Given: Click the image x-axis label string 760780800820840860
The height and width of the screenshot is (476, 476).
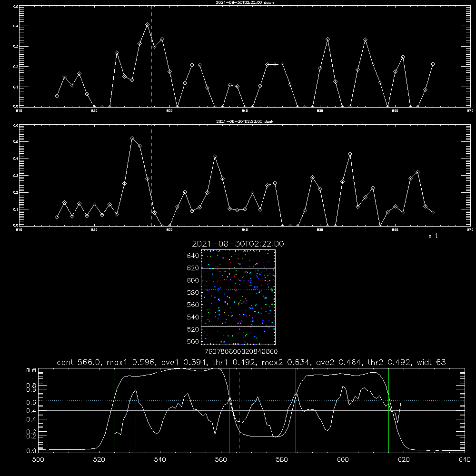Looking at the screenshot, I should [241, 352].
